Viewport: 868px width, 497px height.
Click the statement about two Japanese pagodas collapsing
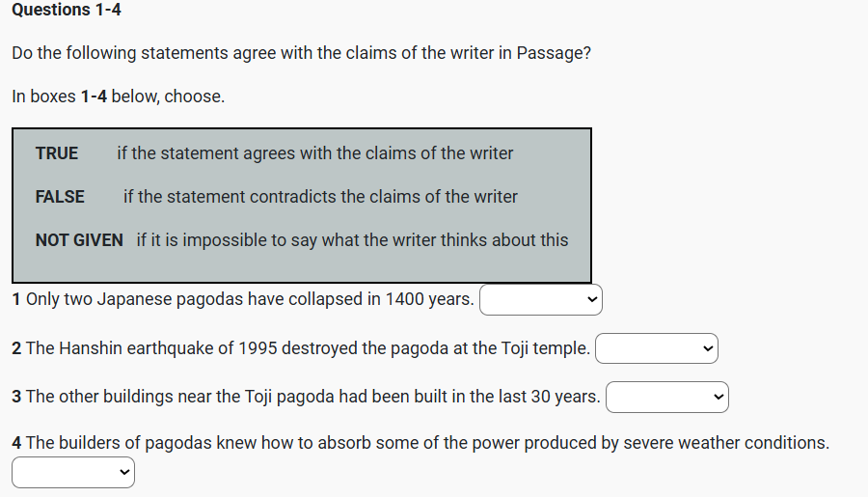(249, 299)
